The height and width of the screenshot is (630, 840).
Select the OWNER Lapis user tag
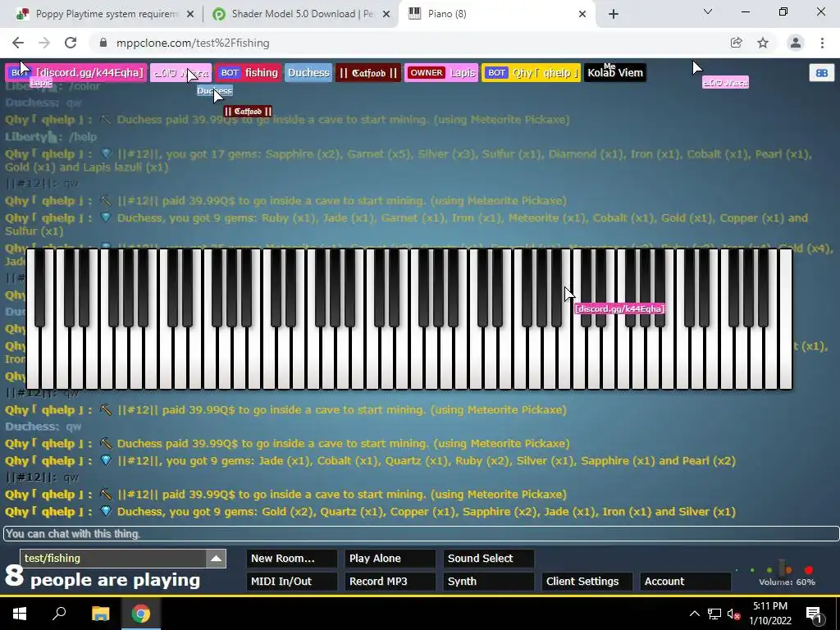[441, 73]
